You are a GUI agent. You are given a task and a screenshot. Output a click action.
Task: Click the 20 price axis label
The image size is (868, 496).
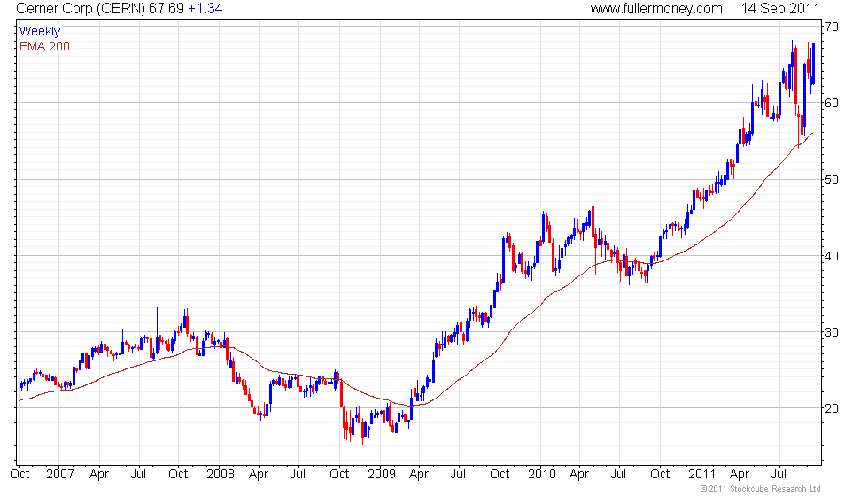tap(832, 408)
